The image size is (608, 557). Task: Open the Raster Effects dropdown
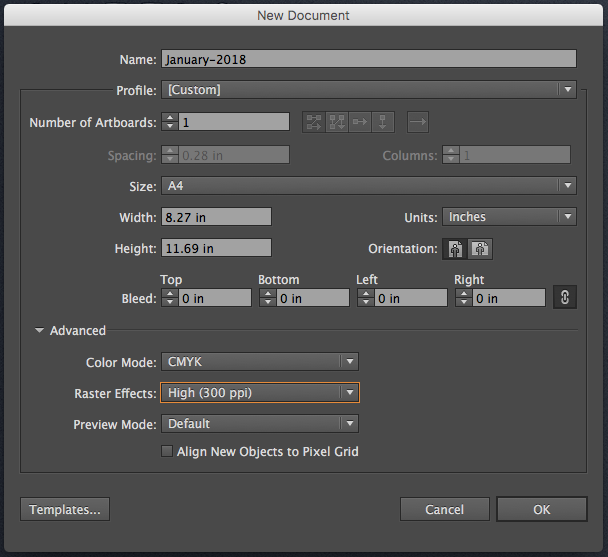coord(259,393)
